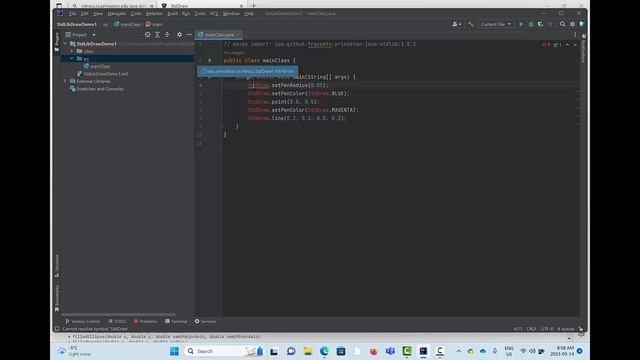Toggle the Project tool window side button
This screenshot has width=640, height=360.
pyautogui.click(x=57, y=42)
